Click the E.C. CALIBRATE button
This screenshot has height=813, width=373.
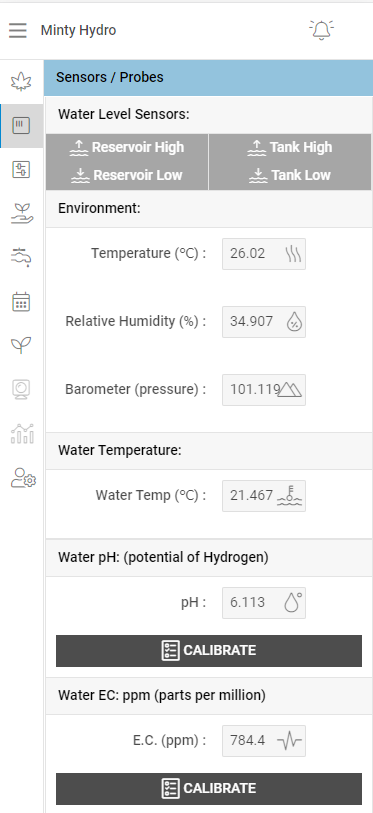click(209, 788)
